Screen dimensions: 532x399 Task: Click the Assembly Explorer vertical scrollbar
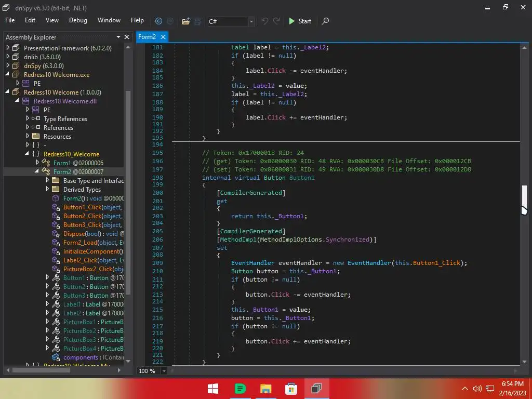[128, 192]
